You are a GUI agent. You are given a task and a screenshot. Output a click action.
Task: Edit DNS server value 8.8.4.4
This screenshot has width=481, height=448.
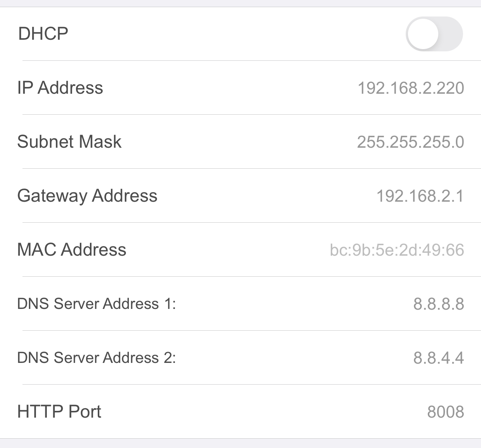click(438, 358)
